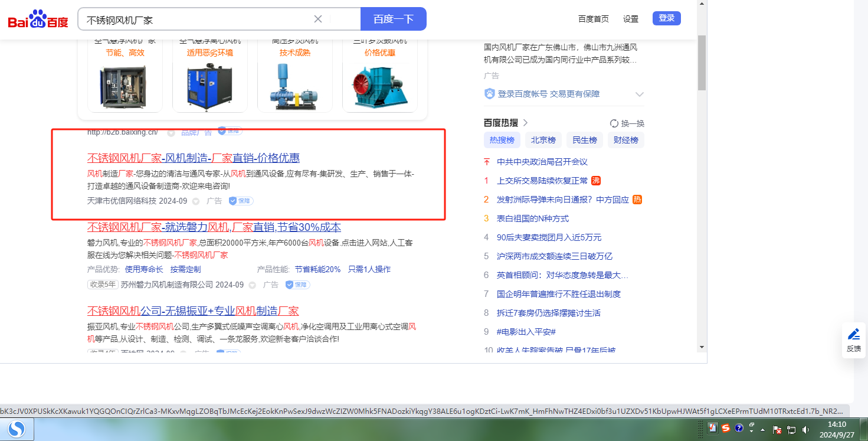Open the 使用寿命长 sublink

click(144, 269)
